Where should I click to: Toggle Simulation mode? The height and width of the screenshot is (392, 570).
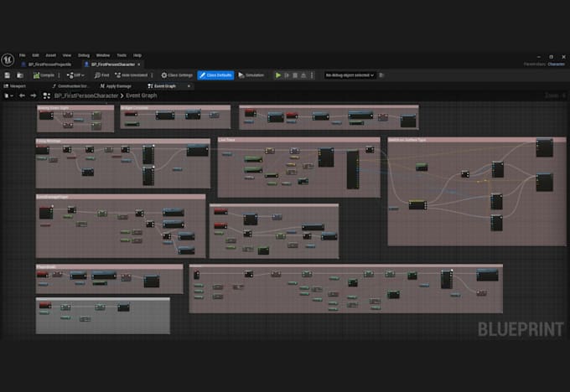click(251, 75)
